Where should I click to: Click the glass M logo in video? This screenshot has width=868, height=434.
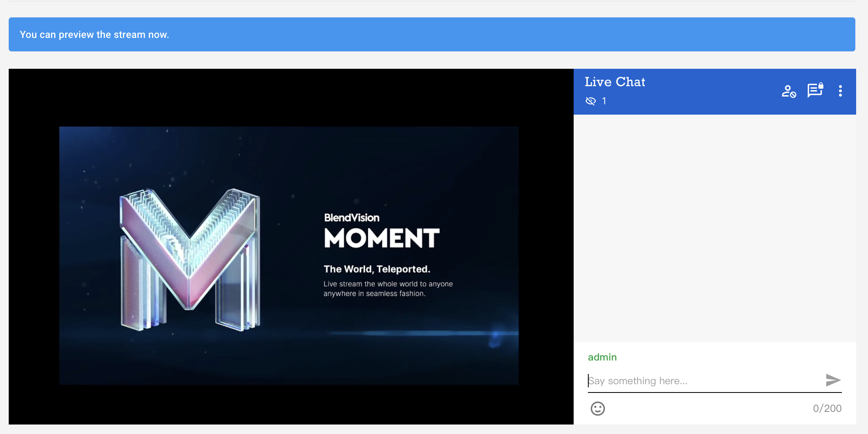pyautogui.click(x=190, y=259)
